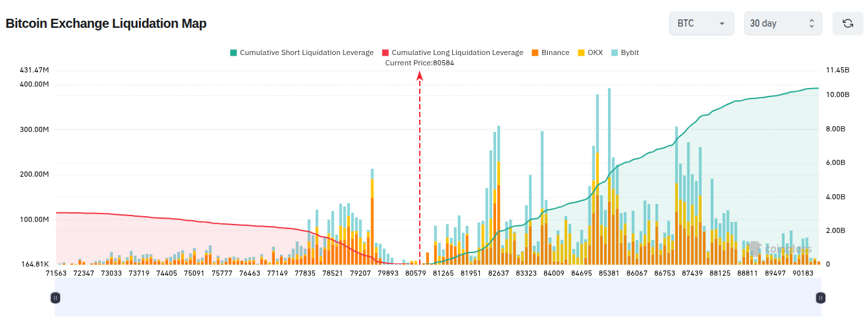Viewport: 868px width, 321px height.
Task: Click the green Cumulative Short legend swatch
Action: pyautogui.click(x=233, y=52)
